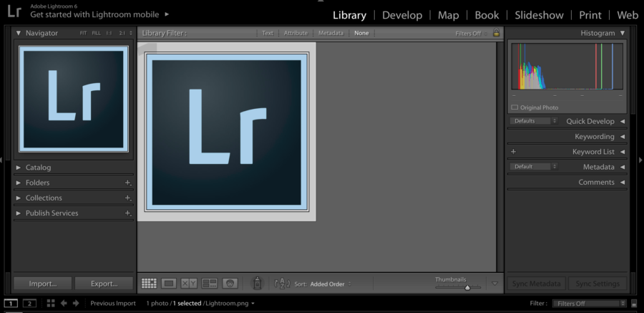Viewport: 644px width, 313px height.
Task: Reverse sort direction with A-Z icon
Action: (x=282, y=284)
